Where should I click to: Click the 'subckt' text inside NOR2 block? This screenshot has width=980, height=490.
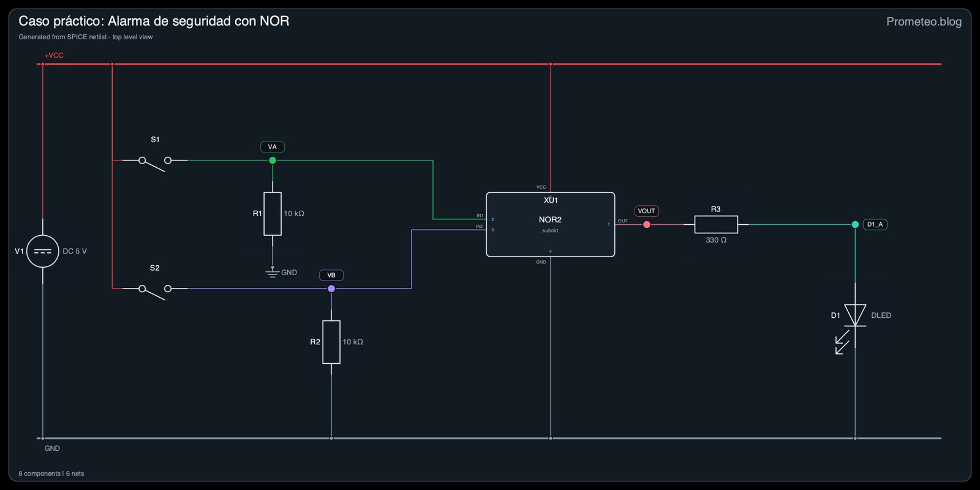coord(550,230)
